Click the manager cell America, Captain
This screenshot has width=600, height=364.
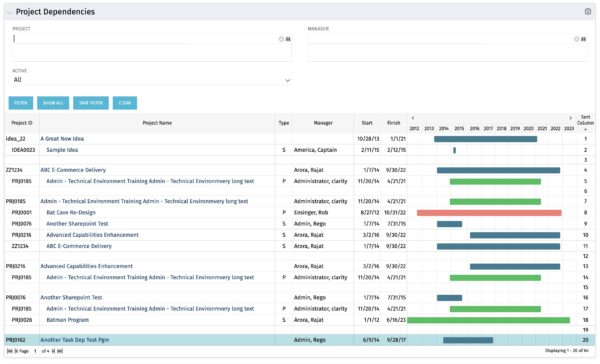[315, 150]
